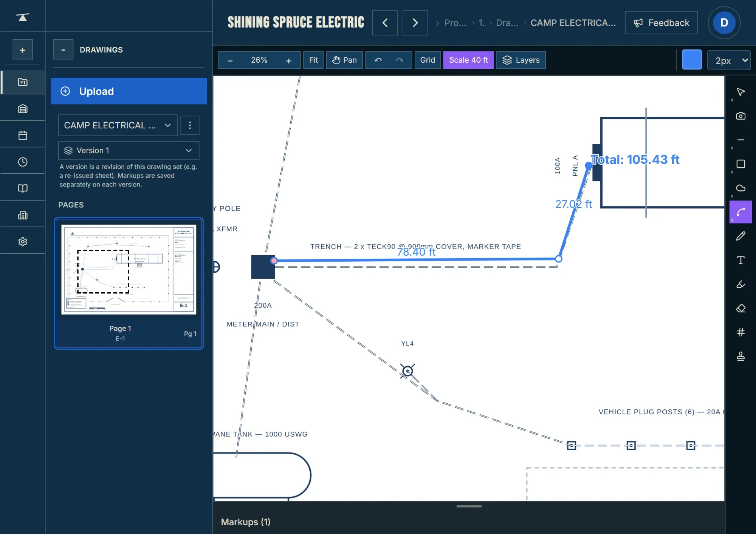Select the polyline measure tool
Viewport: 756px width, 534px height.
click(741, 212)
